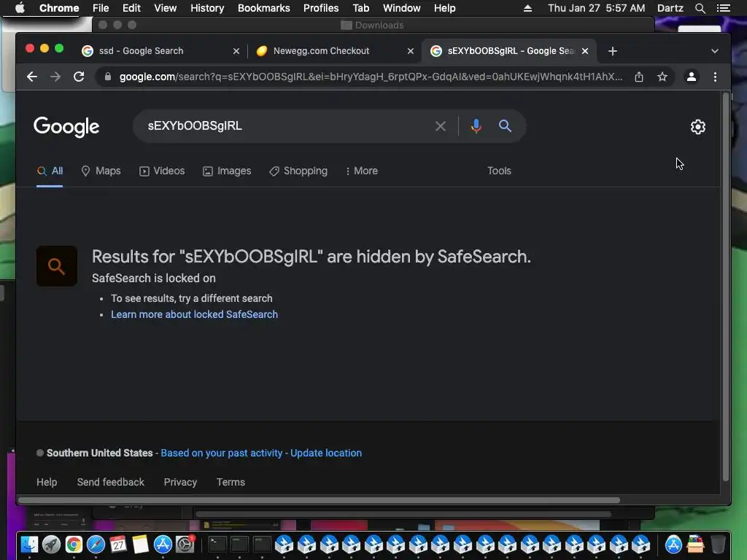Click the search query input field
Image resolution: width=747 pixels, height=560 pixels.
coord(286,126)
